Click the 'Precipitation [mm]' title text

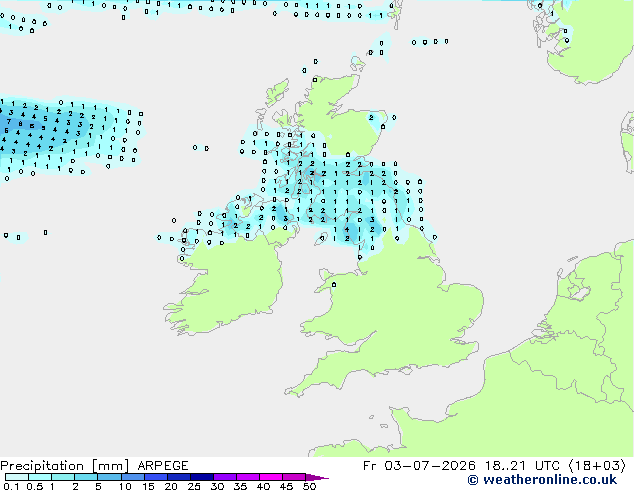point(65,466)
